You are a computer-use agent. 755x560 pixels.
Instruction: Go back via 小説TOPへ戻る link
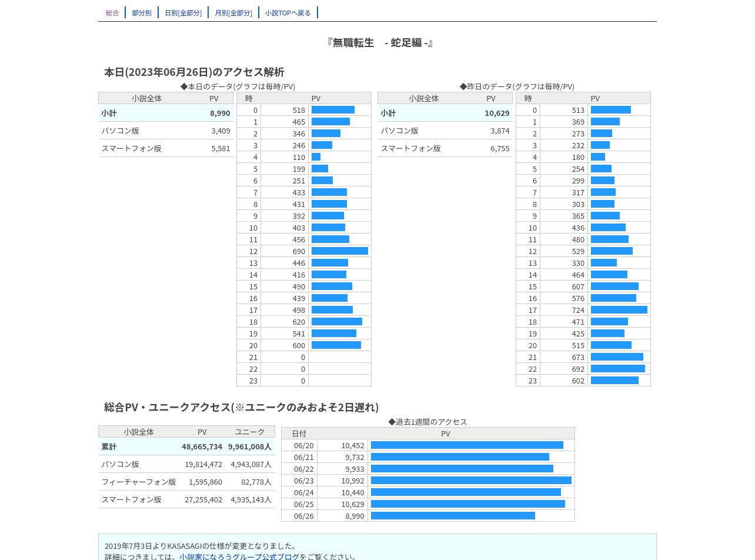tap(288, 12)
